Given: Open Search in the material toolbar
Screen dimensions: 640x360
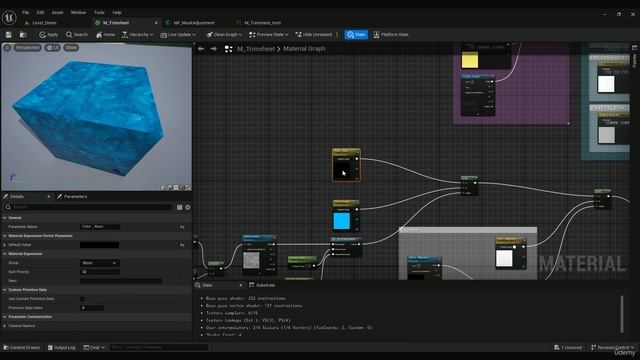Looking at the screenshot, I should (77, 35).
